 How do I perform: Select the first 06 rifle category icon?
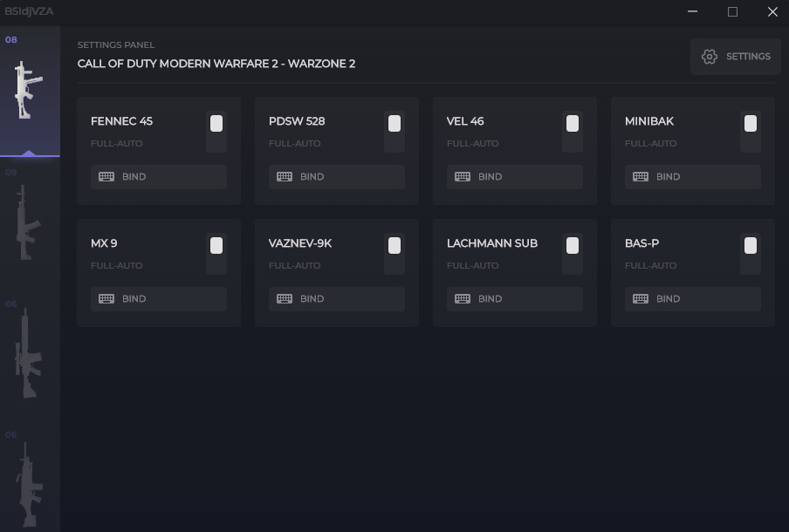28,353
